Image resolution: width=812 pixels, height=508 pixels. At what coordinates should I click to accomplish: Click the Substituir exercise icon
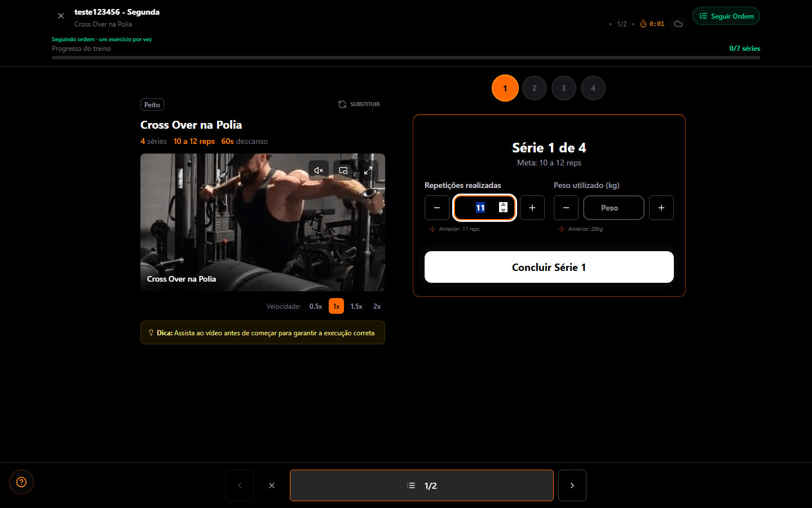tap(342, 104)
